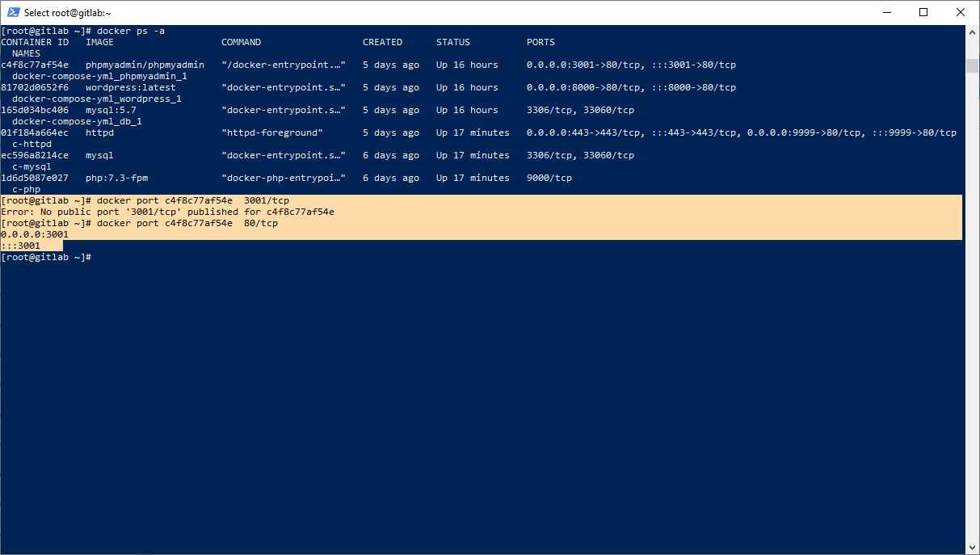980x555 pixels.
Task: Click the STATUS column header
Action: pos(452,42)
